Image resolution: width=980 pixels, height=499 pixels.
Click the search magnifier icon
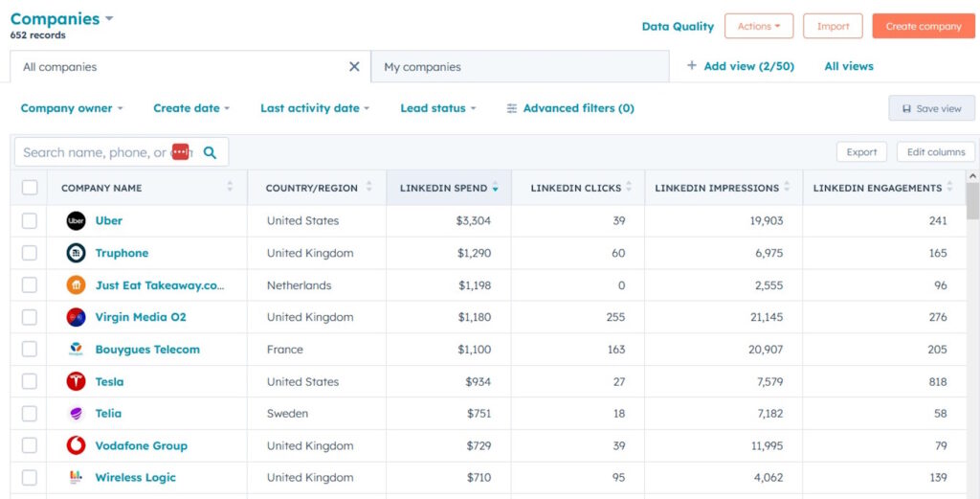coord(210,152)
